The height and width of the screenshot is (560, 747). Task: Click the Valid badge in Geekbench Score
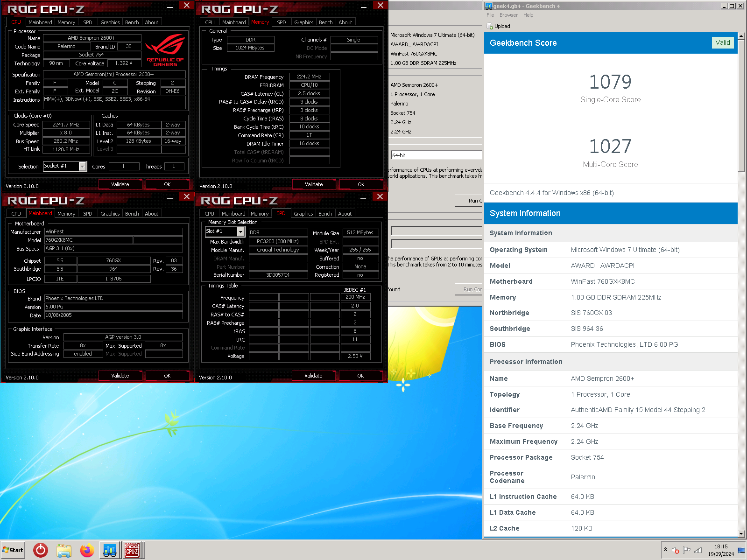point(722,42)
